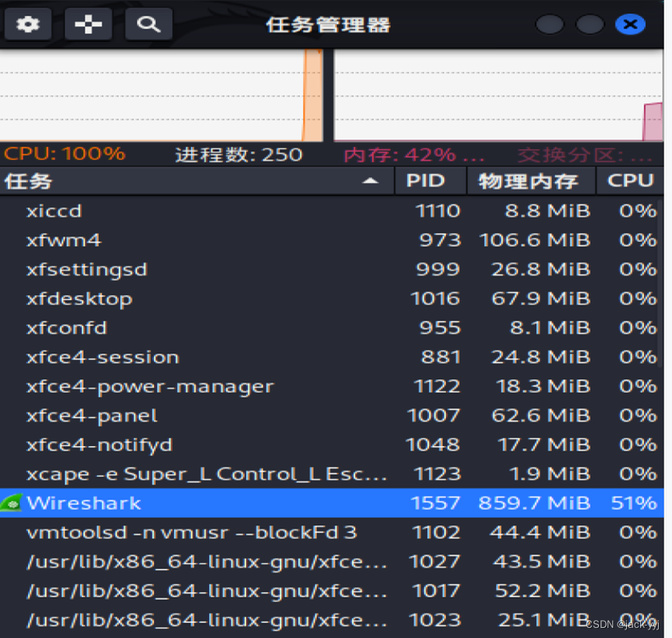The image size is (672, 638).
Task: Click PID 1110 of xiccd
Action: [x=437, y=211]
